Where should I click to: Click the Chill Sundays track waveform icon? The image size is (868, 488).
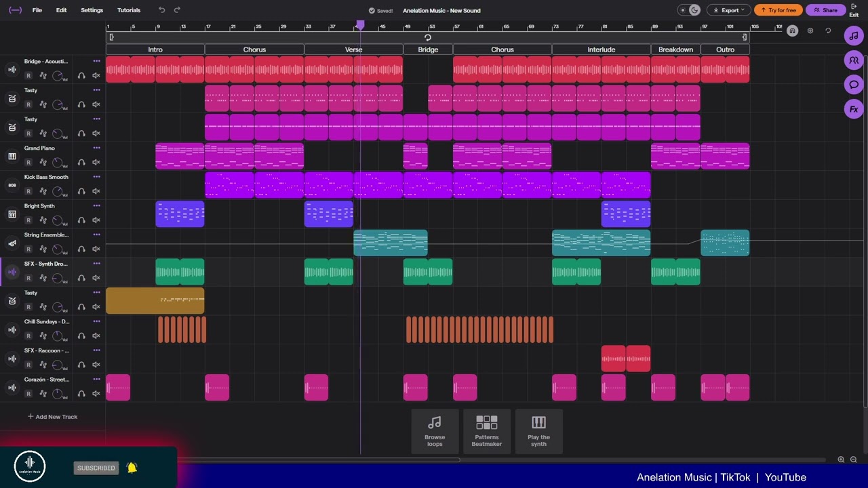click(x=12, y=330)
